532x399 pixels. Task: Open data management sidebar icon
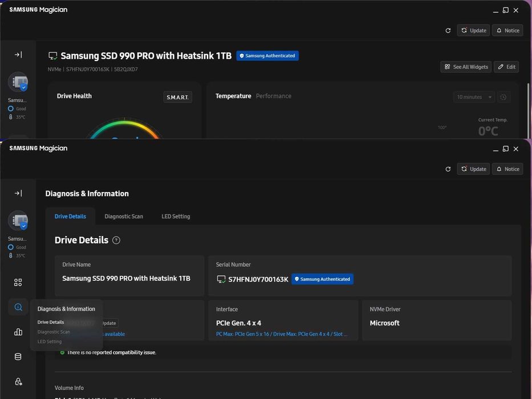tap(18, 357)
